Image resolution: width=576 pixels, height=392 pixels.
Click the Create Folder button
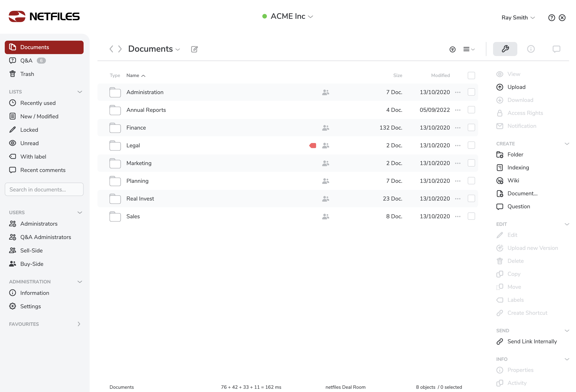(515, 154)
